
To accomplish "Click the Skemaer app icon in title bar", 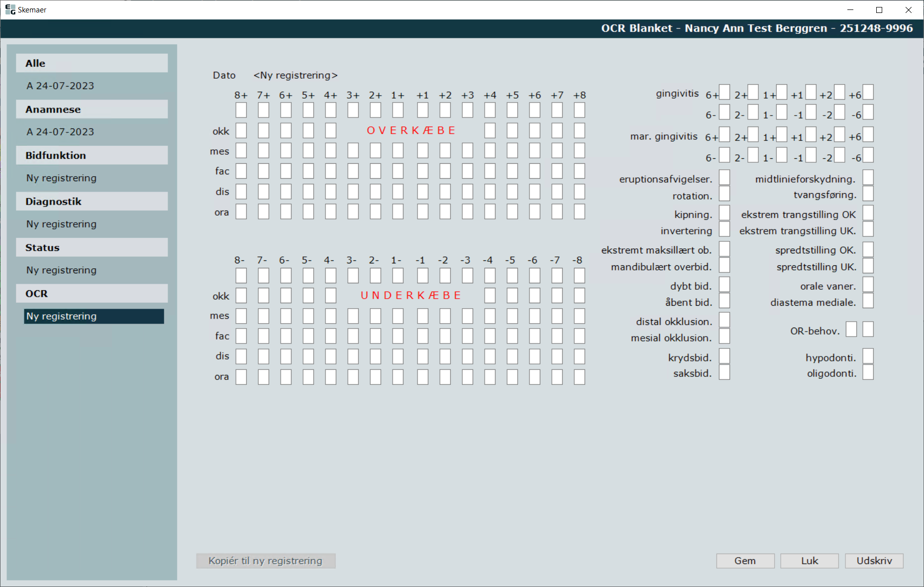I will click(10, 9).
